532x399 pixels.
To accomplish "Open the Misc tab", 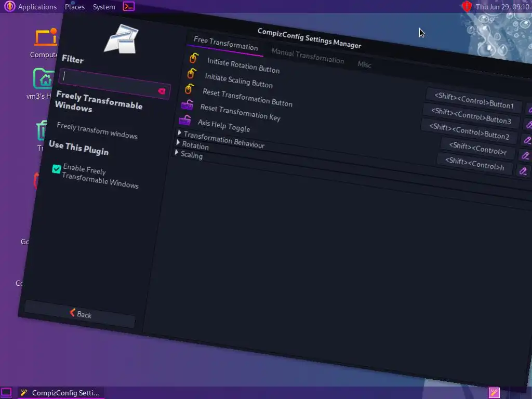I will pyautogui.click(x=364, y=64).
